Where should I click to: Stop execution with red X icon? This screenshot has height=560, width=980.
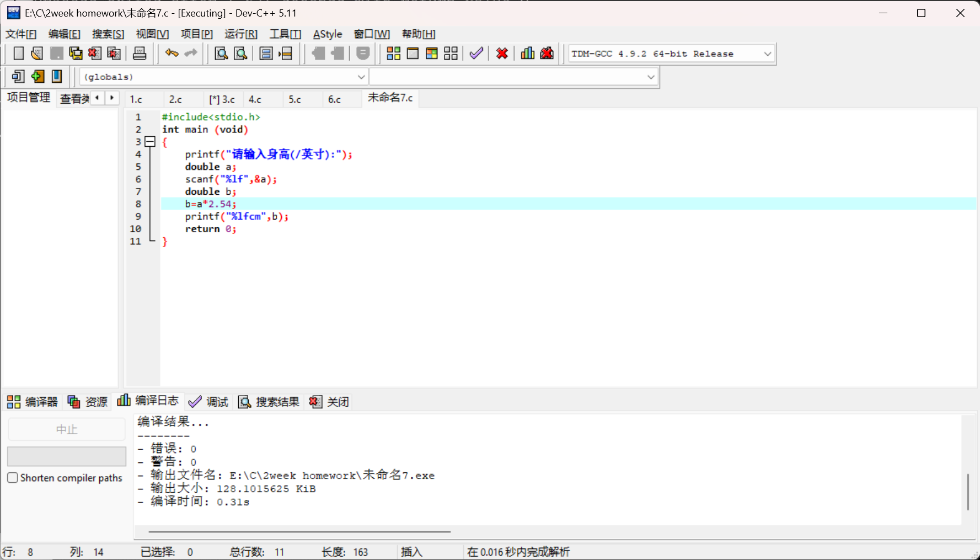pyautogui.click(x=502, y=54)
